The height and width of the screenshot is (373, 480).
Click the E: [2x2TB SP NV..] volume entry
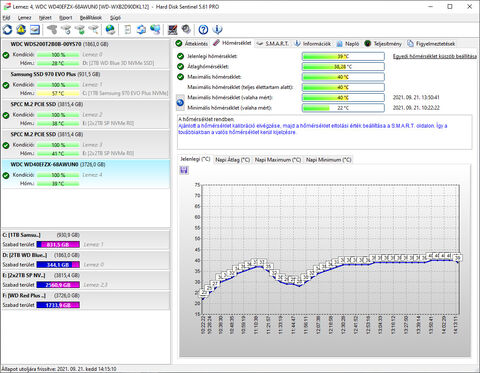pos(86,280)
